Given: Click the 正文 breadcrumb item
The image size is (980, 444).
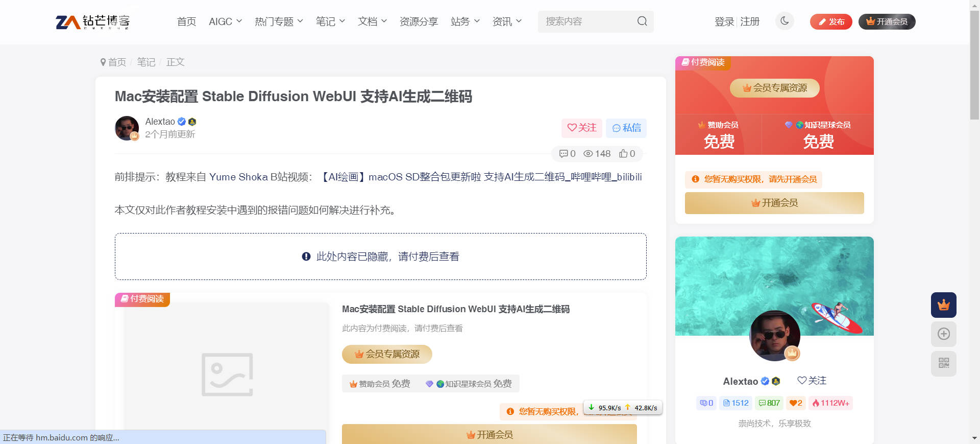Looking at the screenshot, I should 175,62.
